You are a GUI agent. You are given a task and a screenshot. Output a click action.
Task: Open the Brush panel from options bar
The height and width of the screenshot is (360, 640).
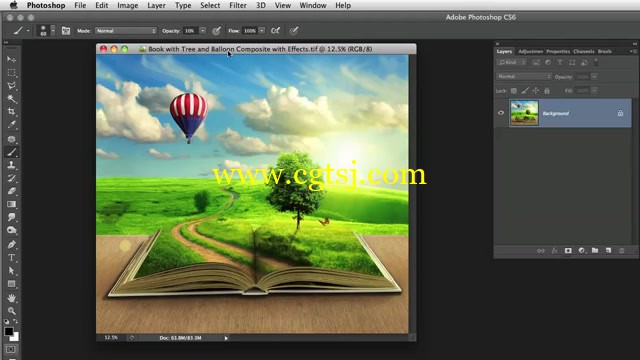(x=66, y=31)
